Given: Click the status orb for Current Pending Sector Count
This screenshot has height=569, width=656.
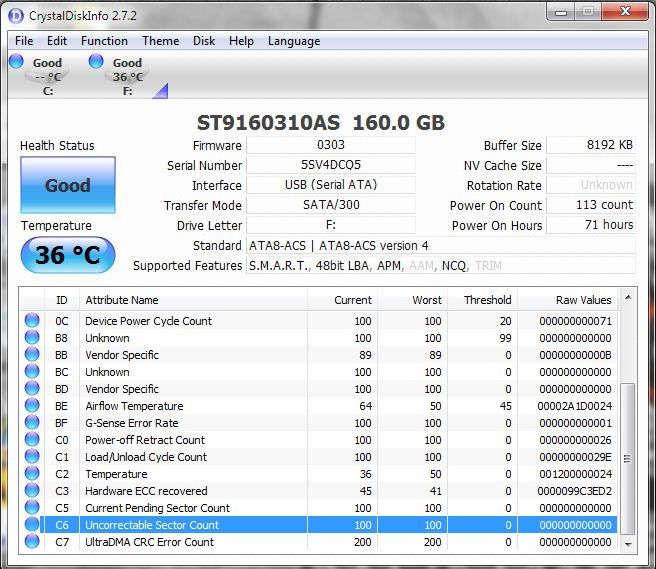Looking at the screenshot, I should click(x=32, y=507).
